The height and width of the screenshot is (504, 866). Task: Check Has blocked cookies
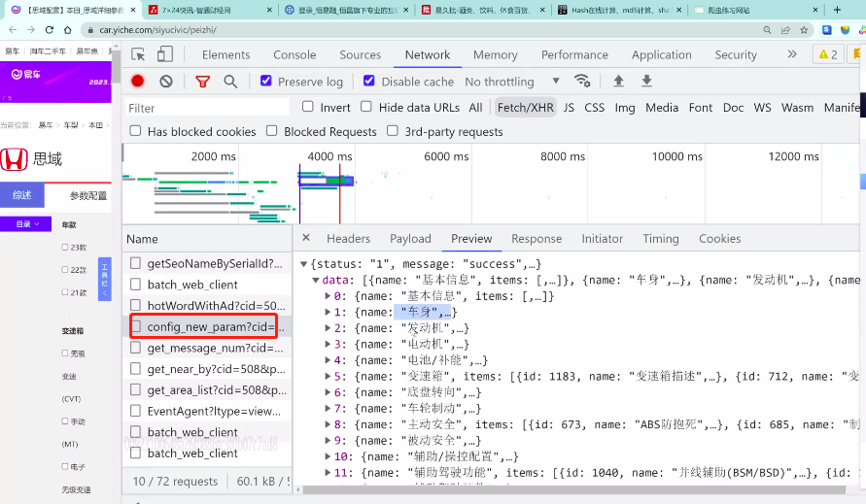pos(135,131)
